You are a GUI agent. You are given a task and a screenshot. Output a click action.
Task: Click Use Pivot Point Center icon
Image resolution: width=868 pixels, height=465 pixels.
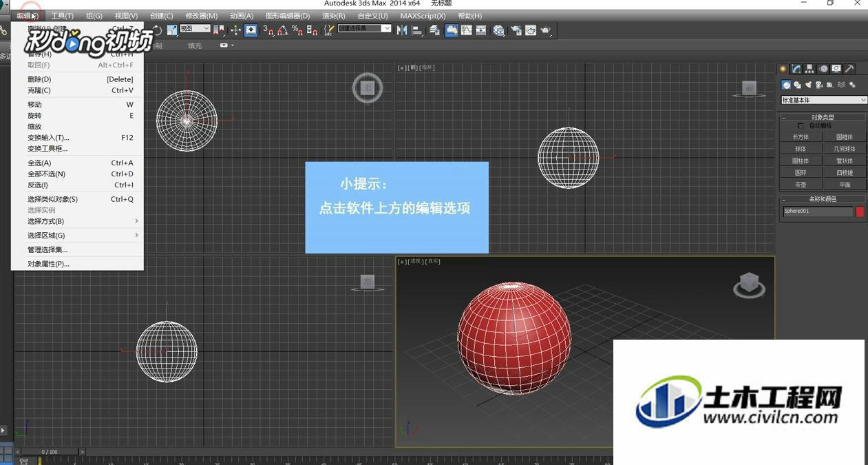[x=218, y=30]
